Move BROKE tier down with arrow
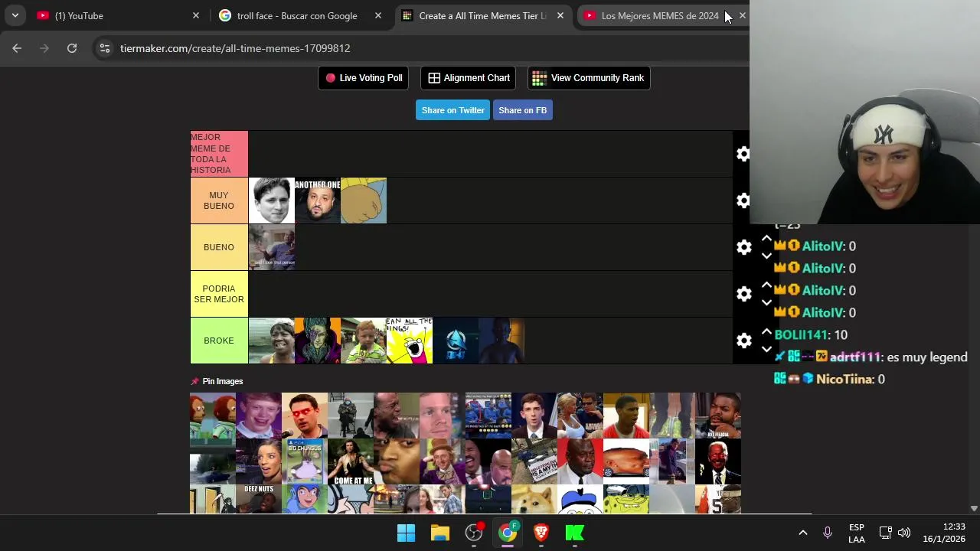 (x=766, y=349)
